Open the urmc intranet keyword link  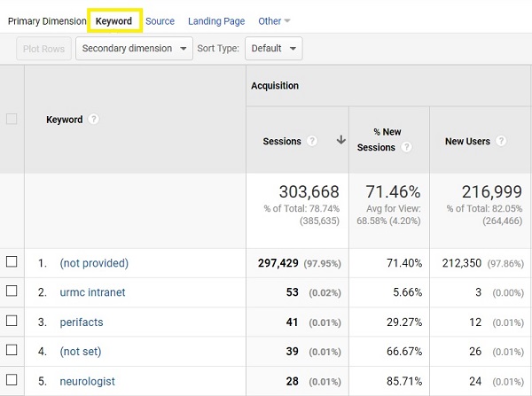[92, 292]
